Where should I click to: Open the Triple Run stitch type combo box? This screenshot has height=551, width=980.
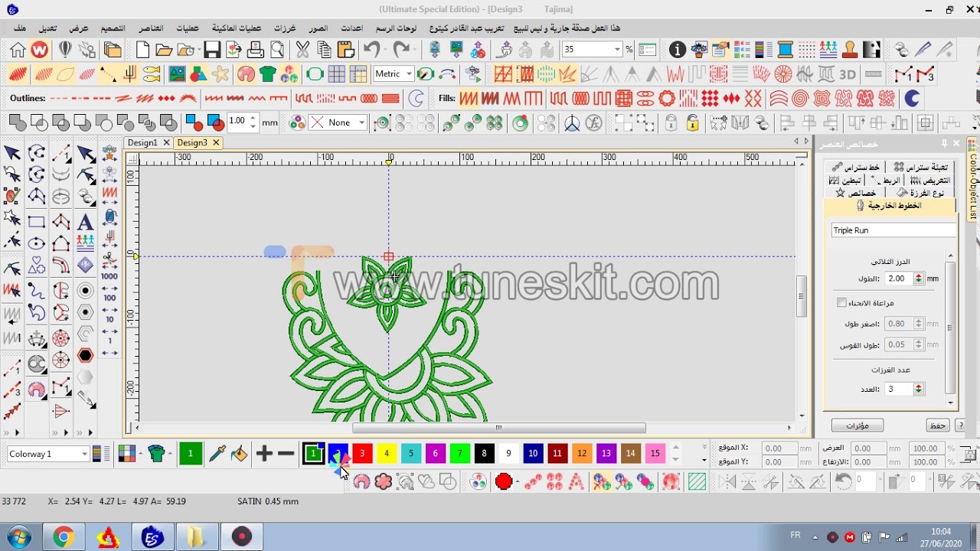click(893, 230)
